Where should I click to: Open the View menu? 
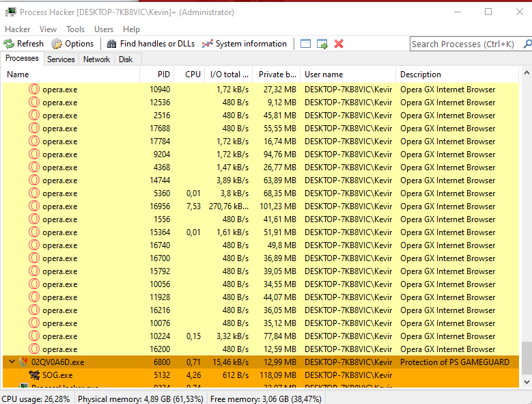[48, 29]
